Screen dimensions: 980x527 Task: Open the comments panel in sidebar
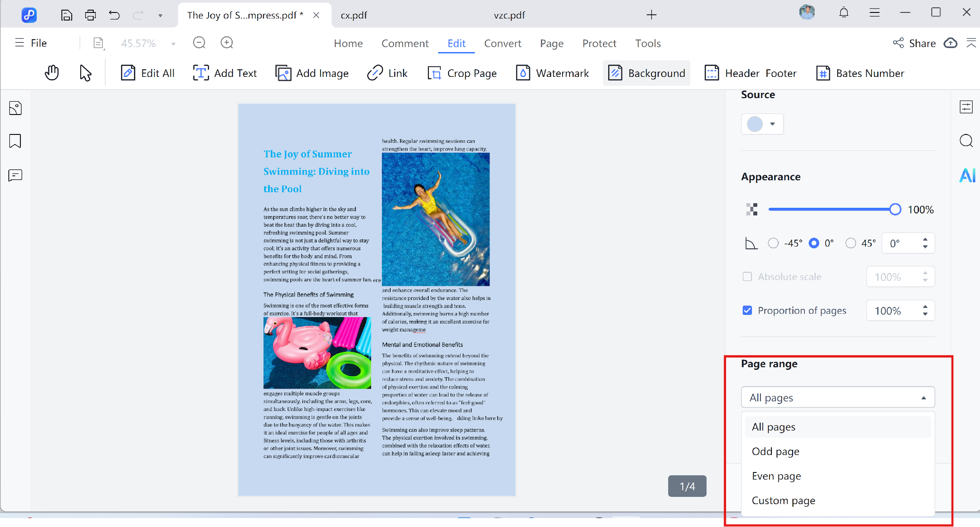click(x=15, y=175)
